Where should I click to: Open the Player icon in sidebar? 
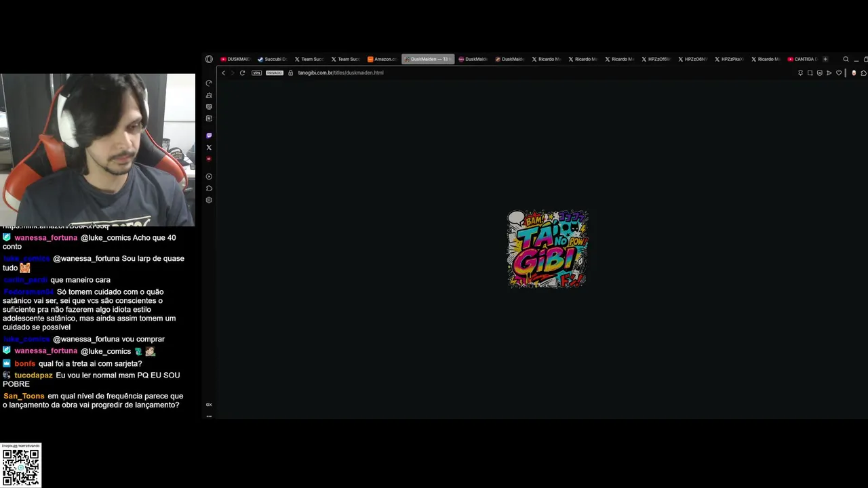pyautogui.click(x=209, y=176)
